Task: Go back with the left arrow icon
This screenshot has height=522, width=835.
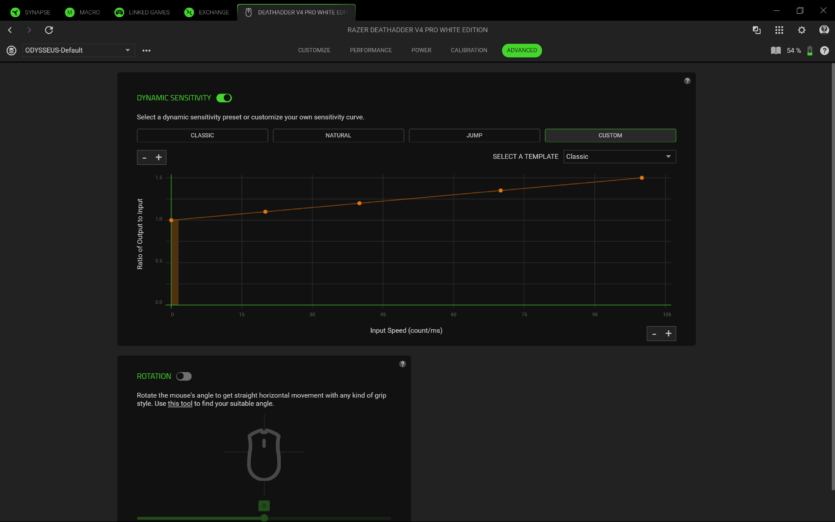Action: (x=10, y=30)
